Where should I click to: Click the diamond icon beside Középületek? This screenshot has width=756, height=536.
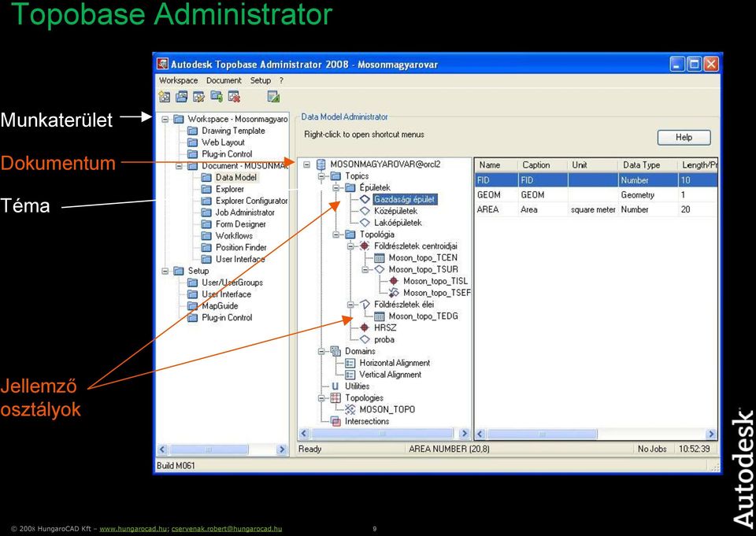(x=365, y=211)
